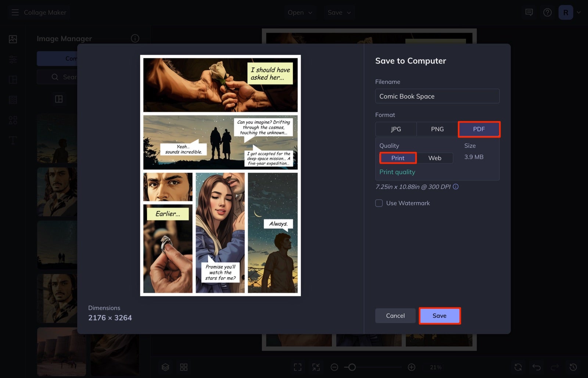Screen dimensions: 588x378
Task: Select the Shapes tool in the sidebar
Action: [x=12, y=120]
